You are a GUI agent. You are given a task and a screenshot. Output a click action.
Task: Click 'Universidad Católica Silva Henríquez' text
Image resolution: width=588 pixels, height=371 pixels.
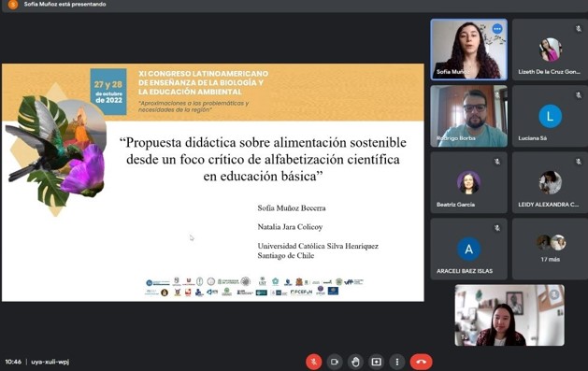point(318,246)
